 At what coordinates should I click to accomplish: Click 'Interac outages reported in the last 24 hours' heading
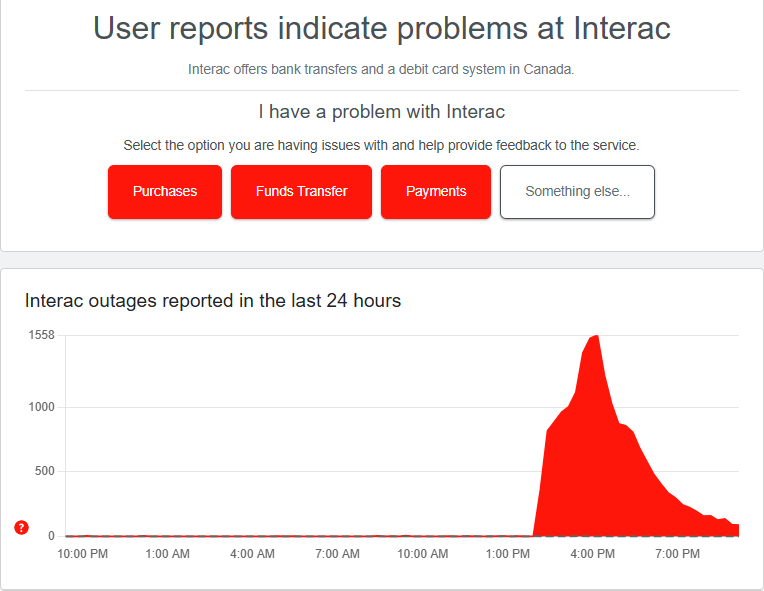coord(213,301)
